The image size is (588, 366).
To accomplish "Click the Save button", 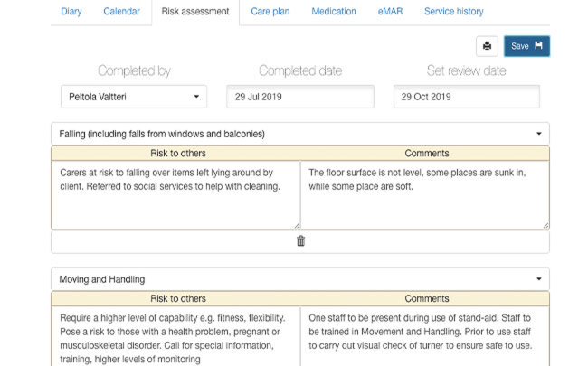I will tap(526, 46).
